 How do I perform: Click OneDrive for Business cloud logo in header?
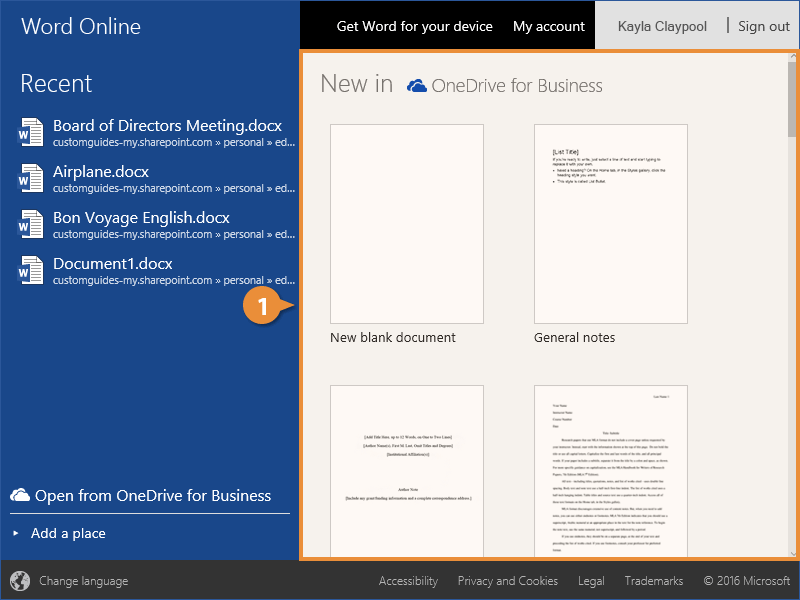click(x=417, y=86)
